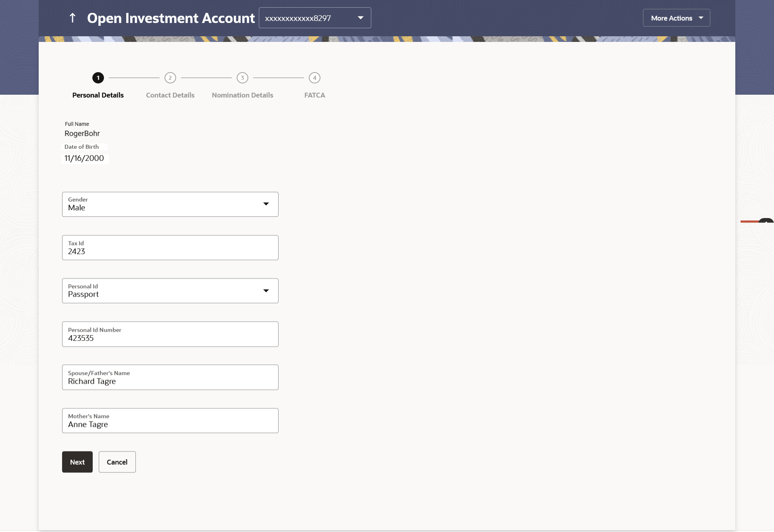Expand the Gender dropdown arrow

click(x=266, y=204)
